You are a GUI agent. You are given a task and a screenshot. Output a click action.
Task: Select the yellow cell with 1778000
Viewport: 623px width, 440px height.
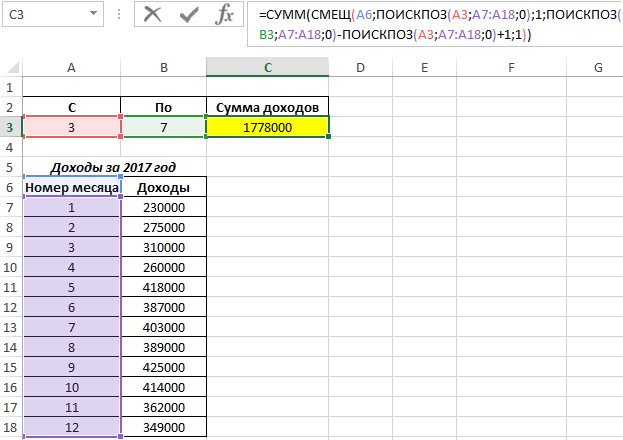point(267,127)
